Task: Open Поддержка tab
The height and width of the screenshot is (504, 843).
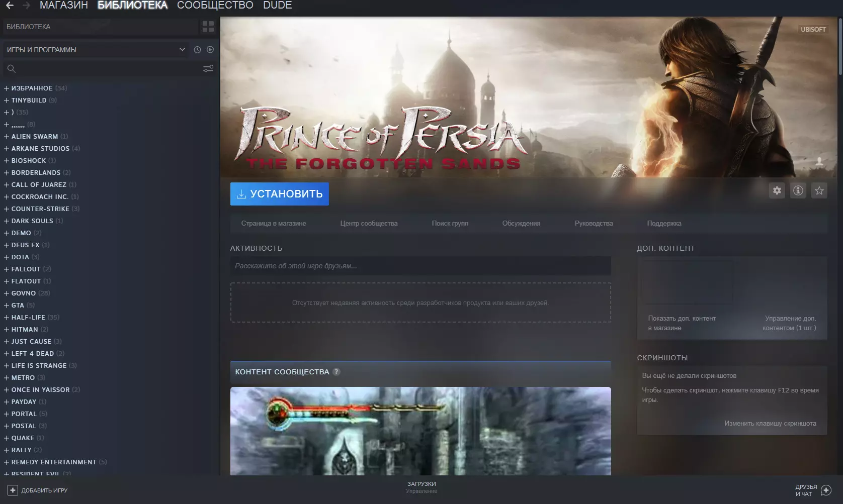Action: click(664, 224)
